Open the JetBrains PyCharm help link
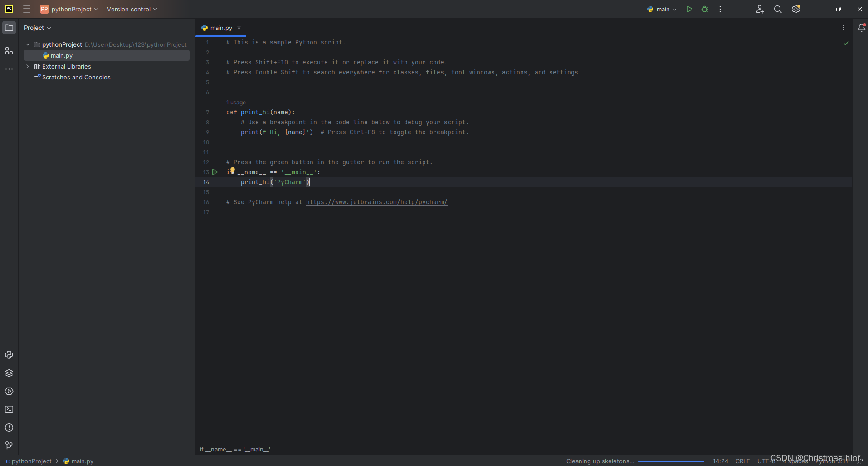868x466 pixels. coord(376,202)
